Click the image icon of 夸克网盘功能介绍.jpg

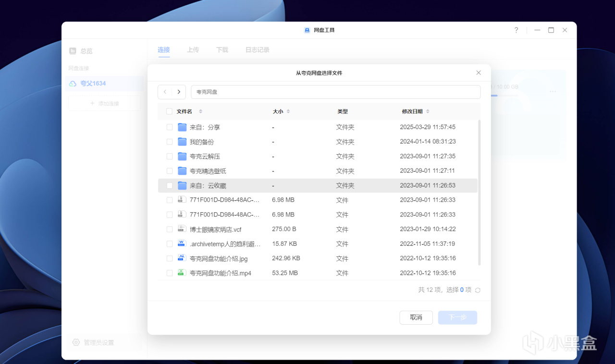(182, 258)
